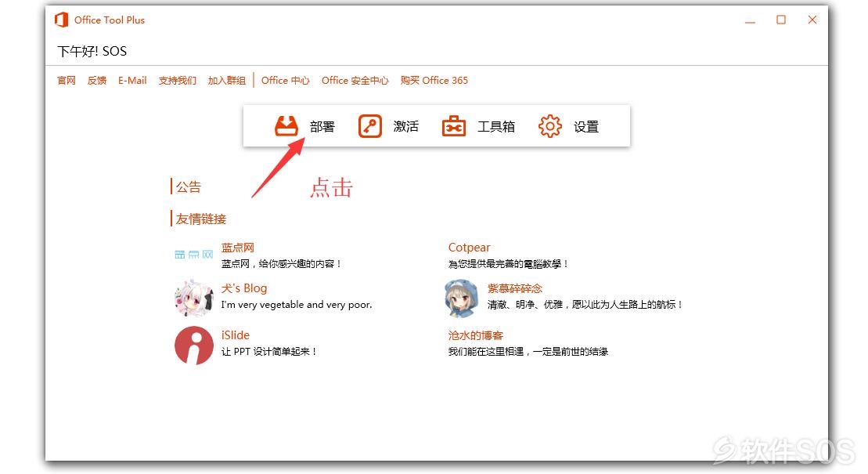
Task: Open the 设置 menu label
Action: coord(586,127)
